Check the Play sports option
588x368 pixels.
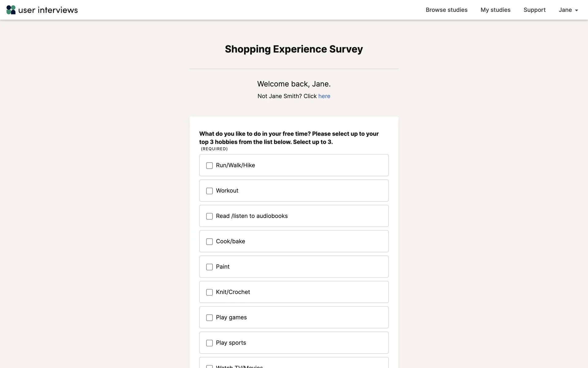(209, 343)
